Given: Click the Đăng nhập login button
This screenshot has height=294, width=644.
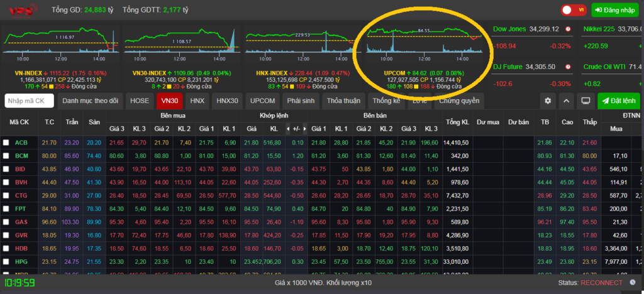Looking at the screenshot, I should pyautogui.click(x=615, y=10).
